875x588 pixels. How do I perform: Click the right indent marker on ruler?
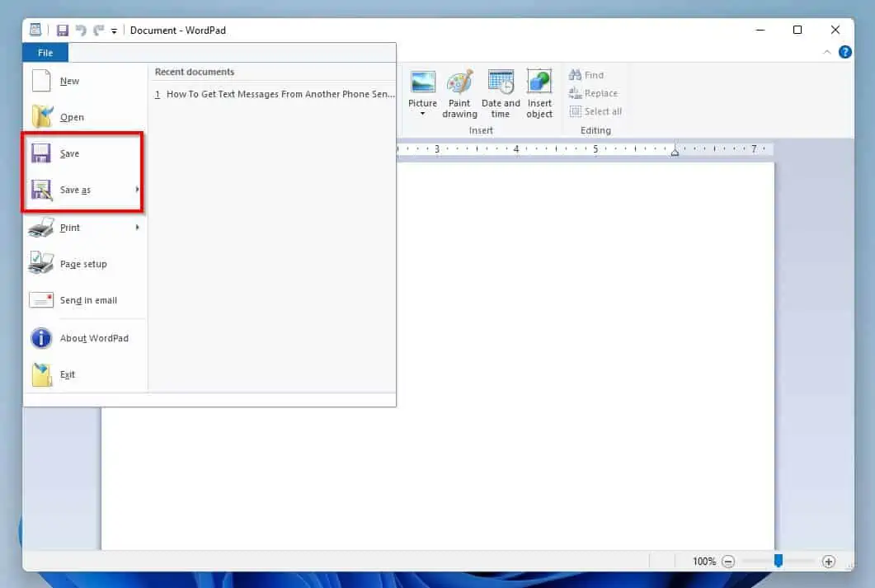(x=675, y=152)
